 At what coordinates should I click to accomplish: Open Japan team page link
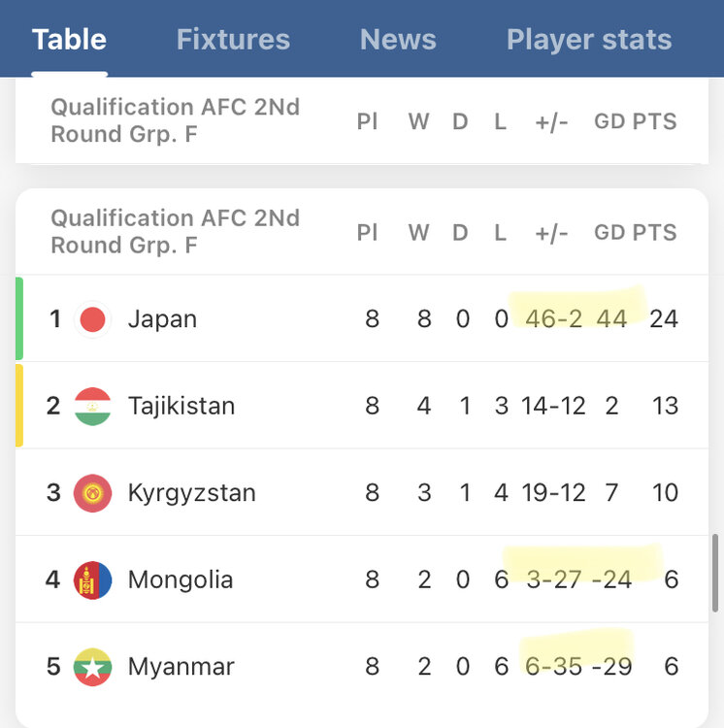pos(162,318)
